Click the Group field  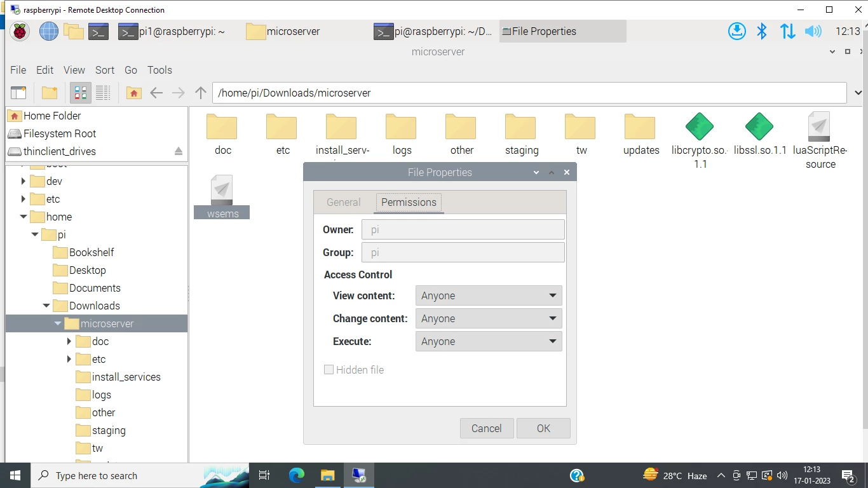tap(463, 252)
